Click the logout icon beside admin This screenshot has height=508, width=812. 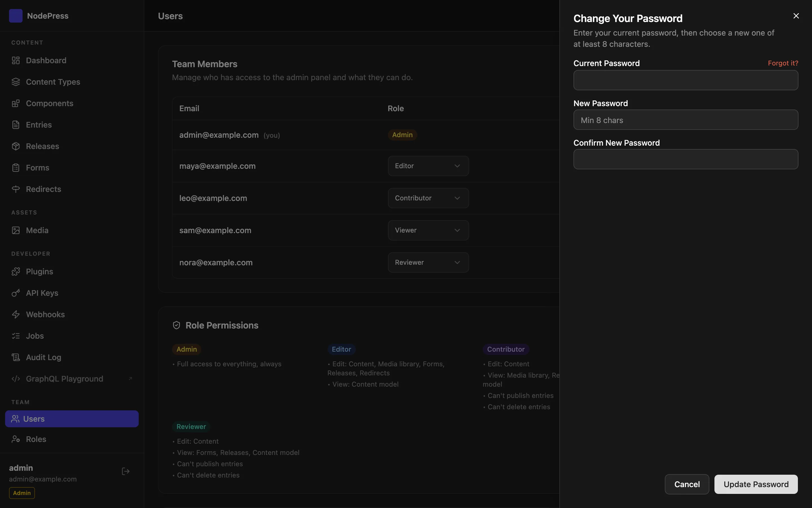click(x=125, y=471)
